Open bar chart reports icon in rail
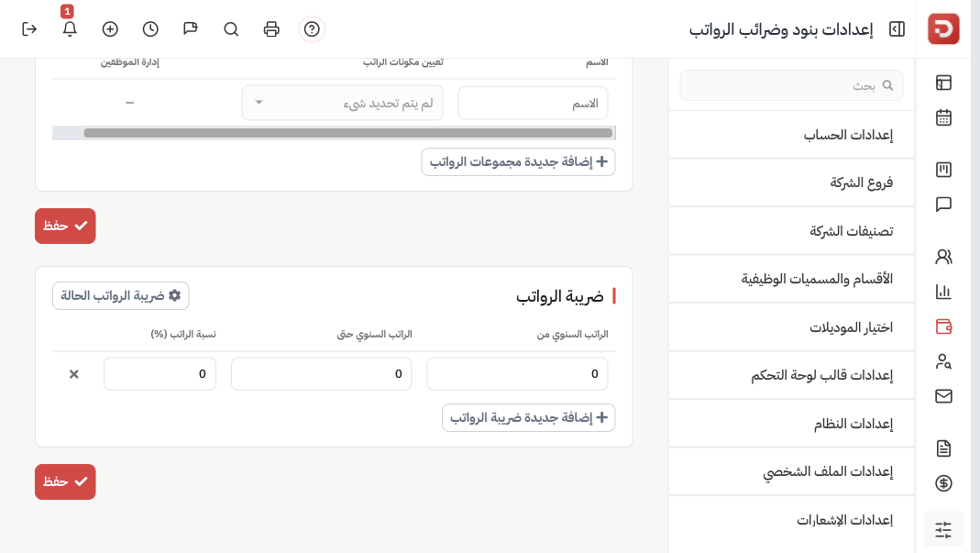Screen dimensions: 980x553 click(943, 292)
